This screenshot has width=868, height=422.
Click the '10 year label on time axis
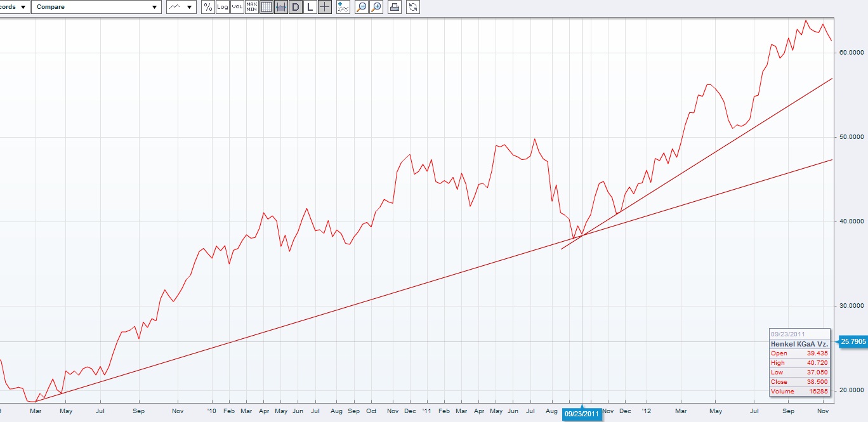tap(211, 411)
